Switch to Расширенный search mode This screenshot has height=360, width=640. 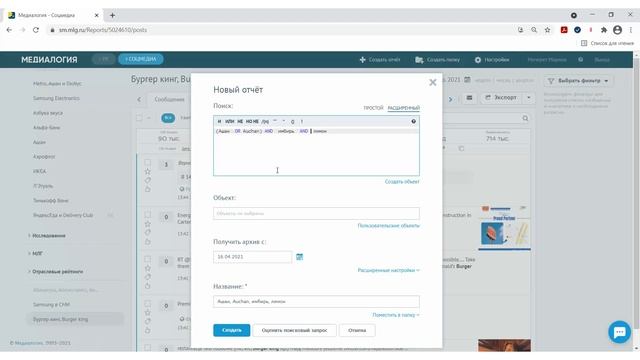[404, 108]
